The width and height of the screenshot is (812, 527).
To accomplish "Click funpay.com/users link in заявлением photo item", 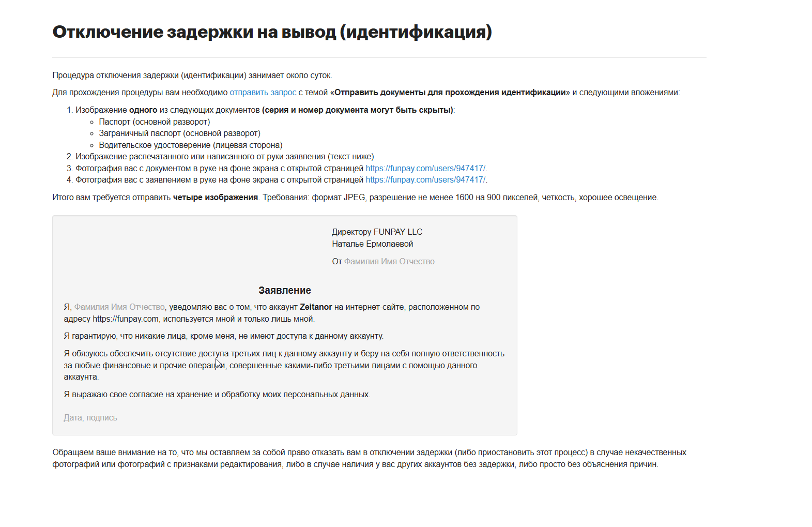I will coord(425,180).
